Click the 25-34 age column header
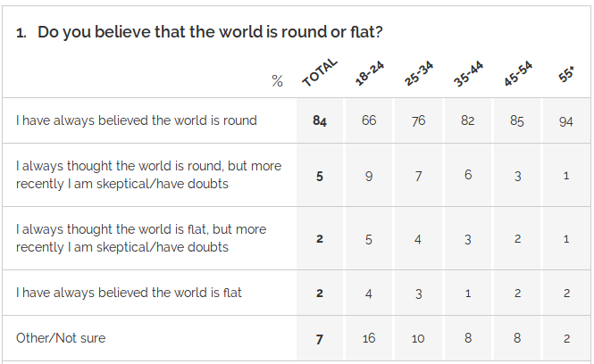The height and width of the screenshot is (364, 594). [x=418, y=74]
